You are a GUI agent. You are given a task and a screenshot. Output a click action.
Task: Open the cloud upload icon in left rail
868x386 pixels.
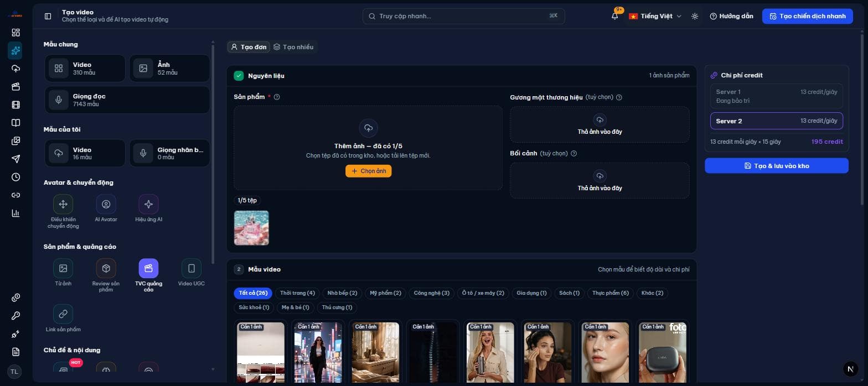click(x=15, y=69)
